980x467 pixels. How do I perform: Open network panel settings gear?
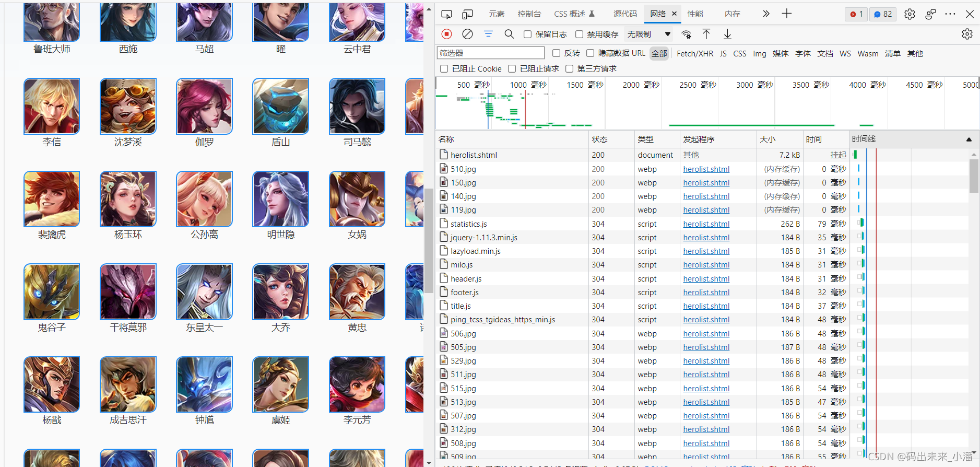967,34
